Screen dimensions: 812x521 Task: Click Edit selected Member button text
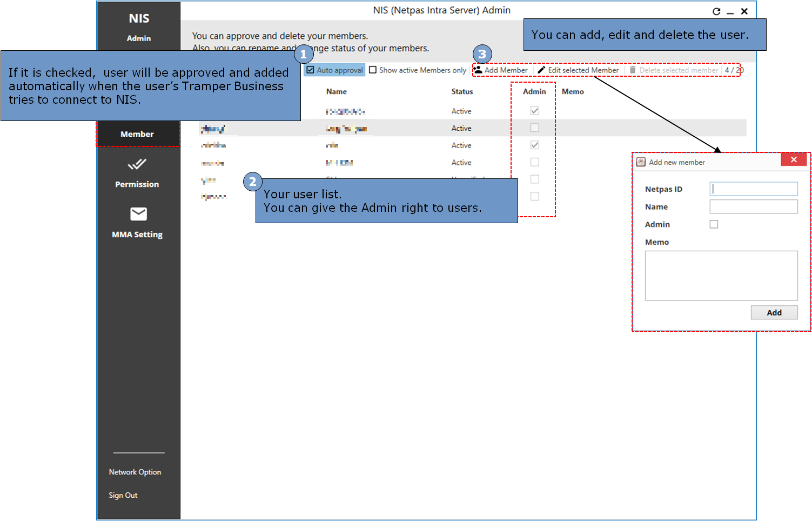583,70
